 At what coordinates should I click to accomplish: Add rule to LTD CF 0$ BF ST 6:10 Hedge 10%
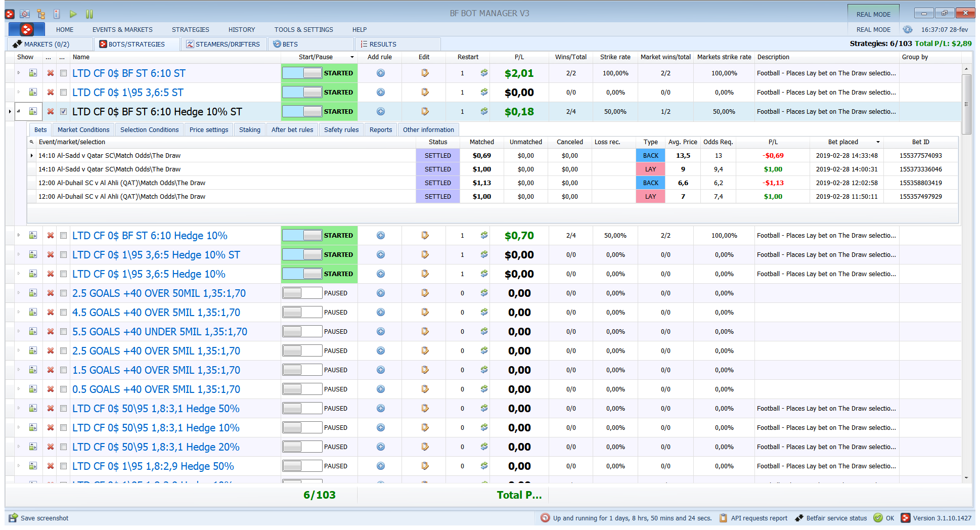(381, 235)
